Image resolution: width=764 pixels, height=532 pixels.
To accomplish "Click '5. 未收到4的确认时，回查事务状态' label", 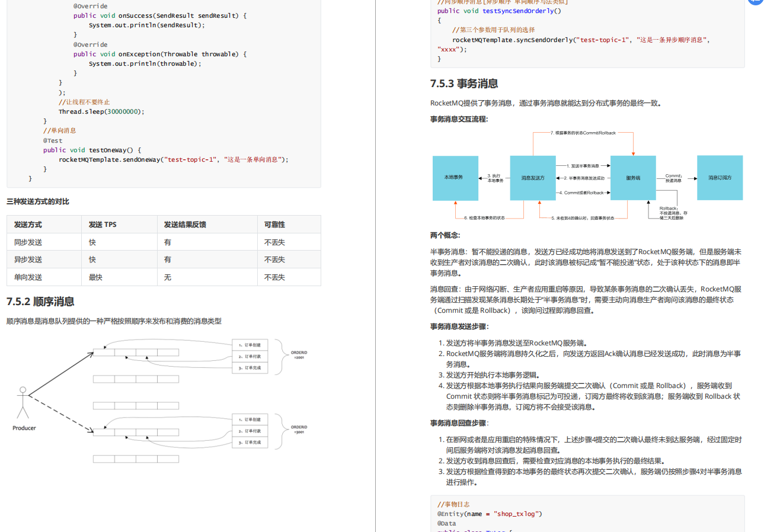I will coord(583,218).
